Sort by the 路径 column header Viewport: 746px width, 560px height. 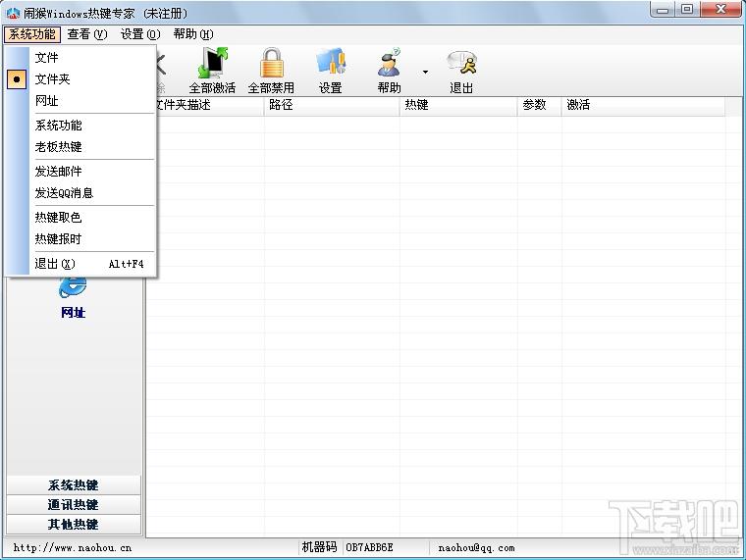pyautogui.click(x=332, y=105)
